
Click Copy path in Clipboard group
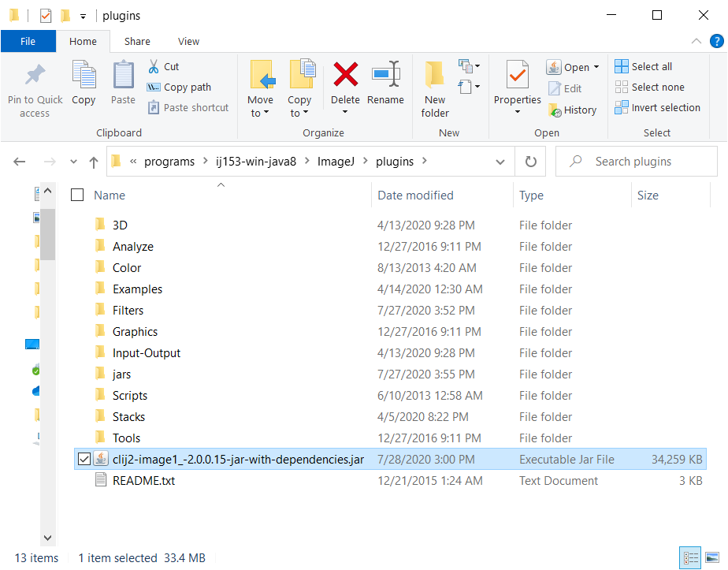179,87
